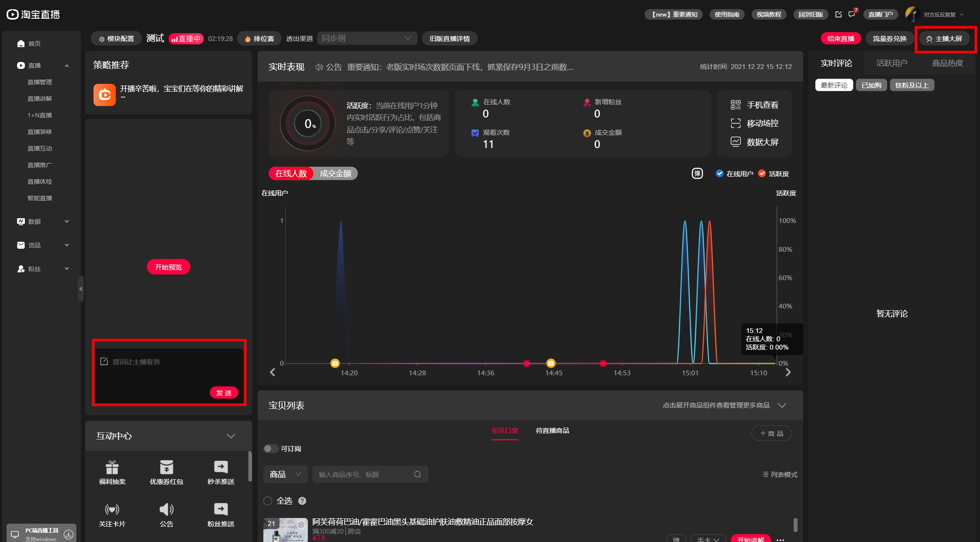Viewport: 980px width, 542px height.
Task: Expand the 货品 sidebar section
Action: 67,245
